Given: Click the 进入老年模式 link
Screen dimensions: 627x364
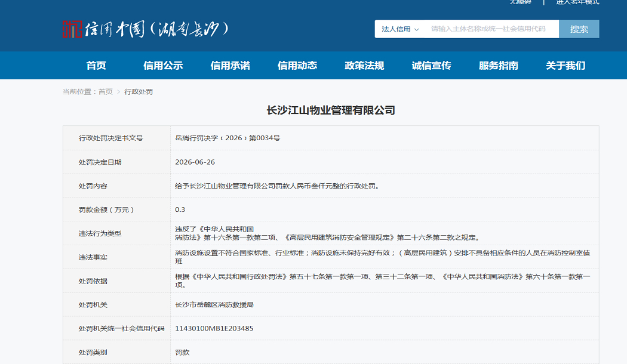Looking at the screenshot, I should click(x=577, y=2).
